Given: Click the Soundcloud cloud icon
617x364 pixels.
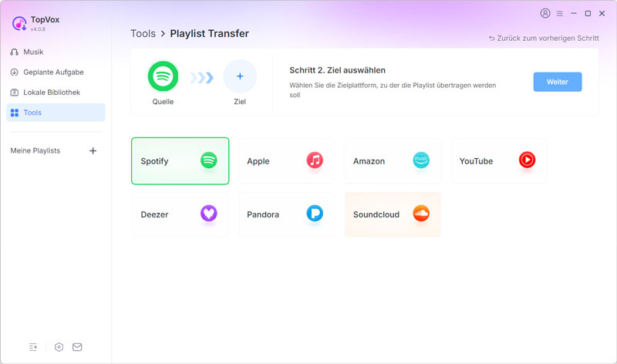Looking at the screenshot, I should 421,214.
